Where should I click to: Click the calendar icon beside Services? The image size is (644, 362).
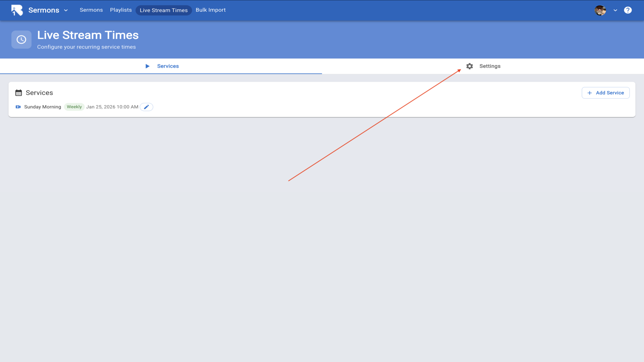[x=18, y=93]
